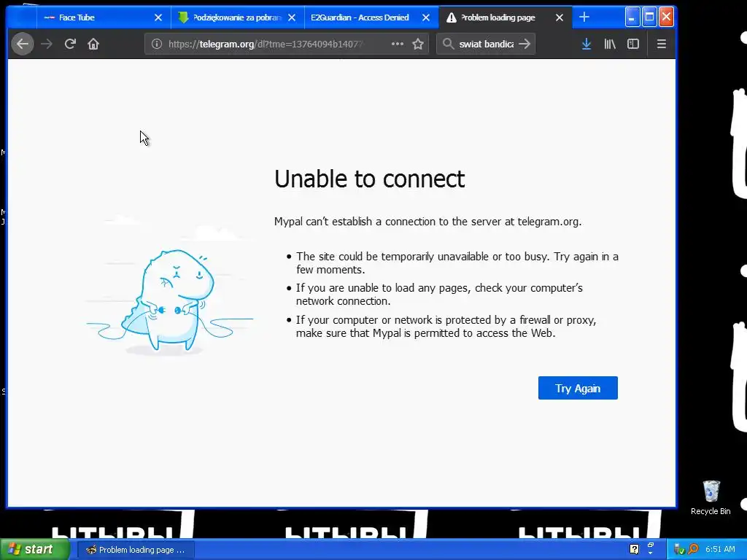Show site information for telegram.org
Viewport: 747px width, 560px height.
click(156, 44)
